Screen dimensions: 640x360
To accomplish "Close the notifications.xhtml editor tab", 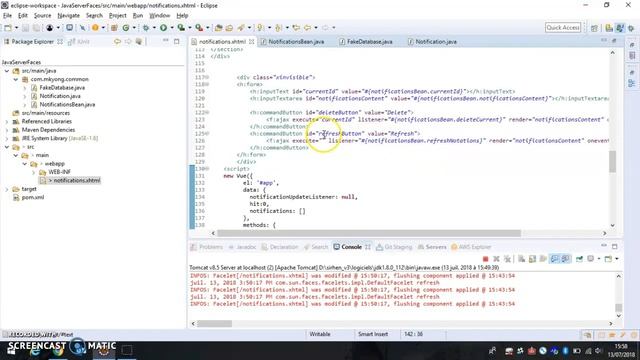I will pyautogui.click(x=251, y=42).
